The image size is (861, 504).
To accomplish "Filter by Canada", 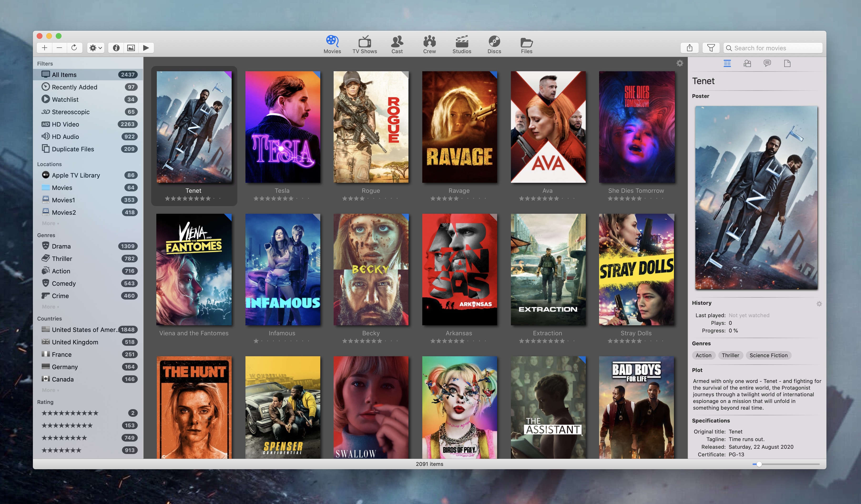I will 88,379.
